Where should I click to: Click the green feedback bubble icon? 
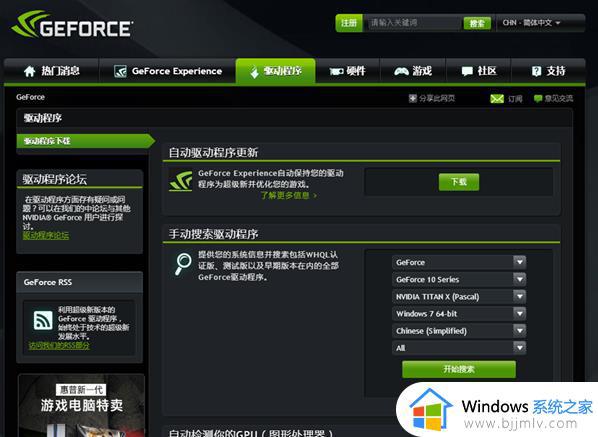(x=538, y=99)
